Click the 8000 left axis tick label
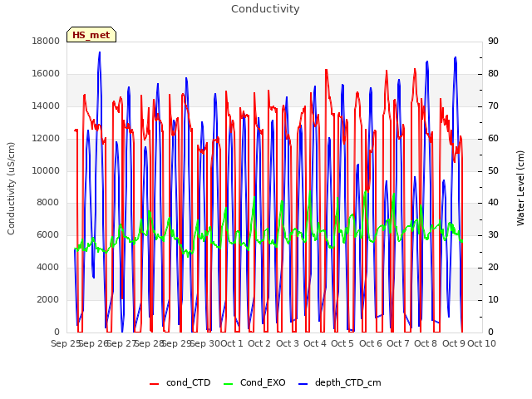Screen dimensions: 532x399 click(x=47, y=203)
